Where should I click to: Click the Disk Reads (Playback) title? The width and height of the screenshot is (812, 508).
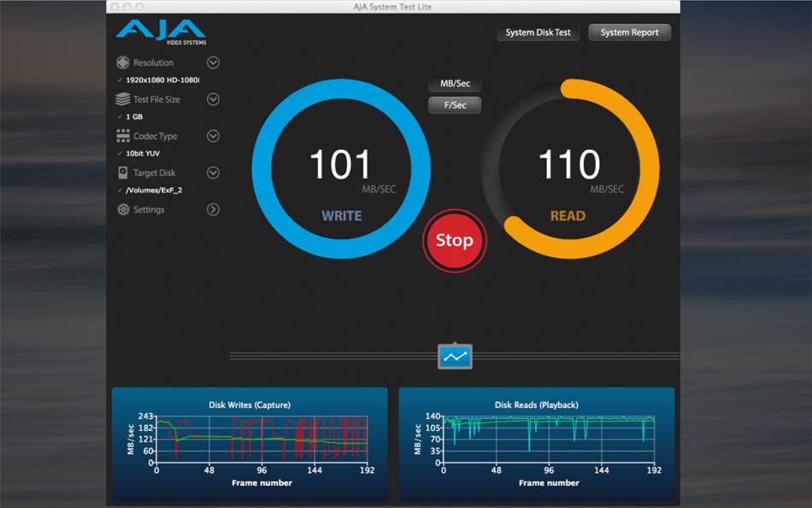coord(537,405)
